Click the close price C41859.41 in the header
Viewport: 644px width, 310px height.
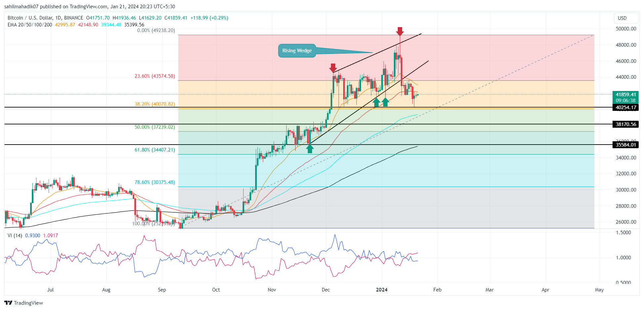coord(176,18)
